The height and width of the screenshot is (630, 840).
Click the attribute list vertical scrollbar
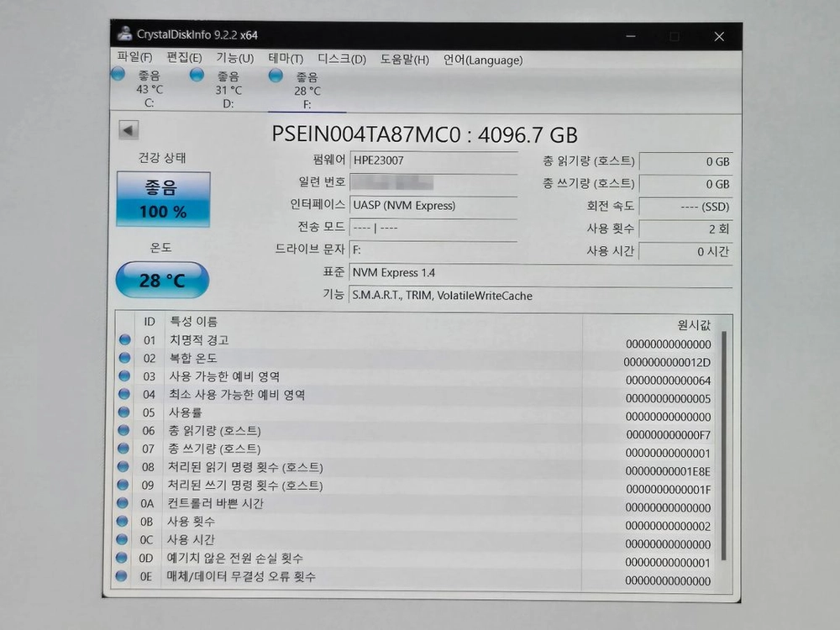(x=724, y=444)
